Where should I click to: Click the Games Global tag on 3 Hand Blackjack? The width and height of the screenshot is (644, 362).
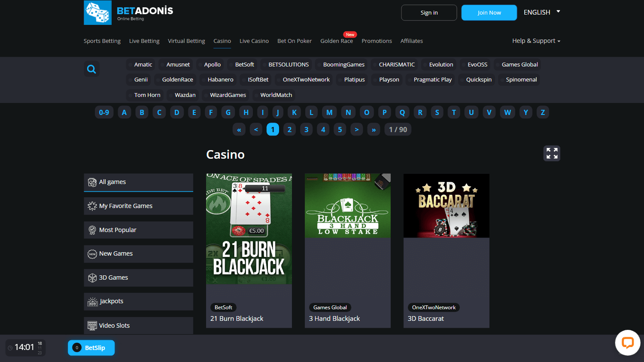point(330,308)
